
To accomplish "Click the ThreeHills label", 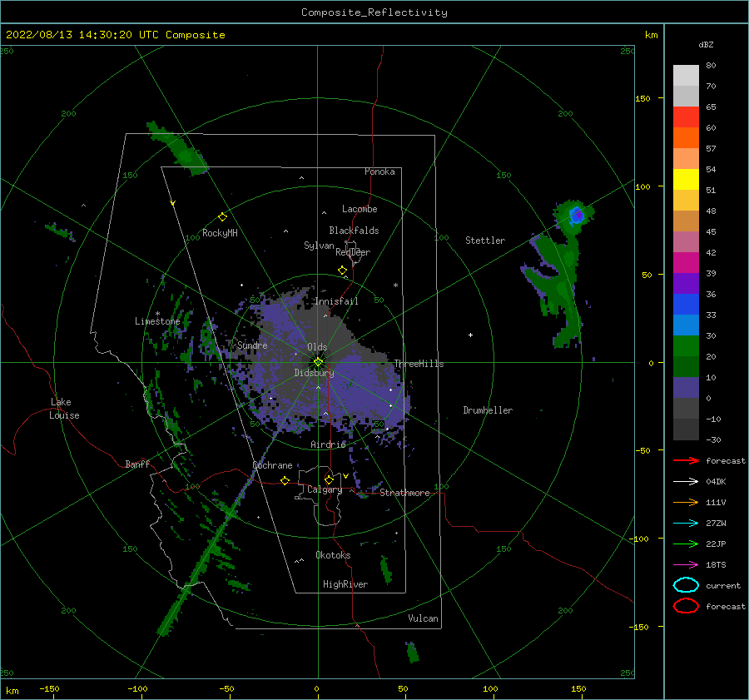I will 419,364.
